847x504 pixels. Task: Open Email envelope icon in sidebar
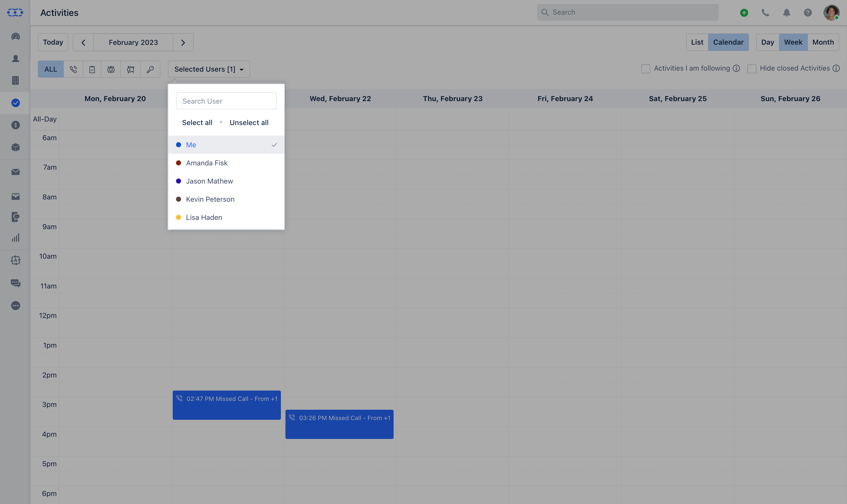tap(16, 172)
